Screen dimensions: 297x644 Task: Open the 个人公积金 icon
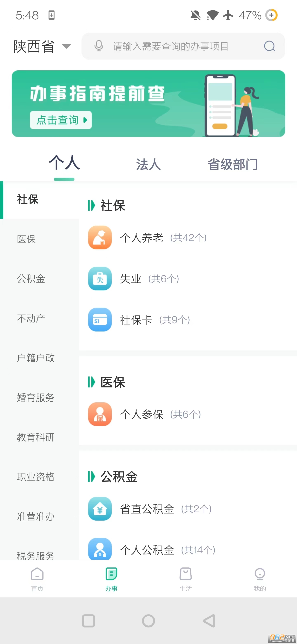pyautogui.click(x=100, y=549)
